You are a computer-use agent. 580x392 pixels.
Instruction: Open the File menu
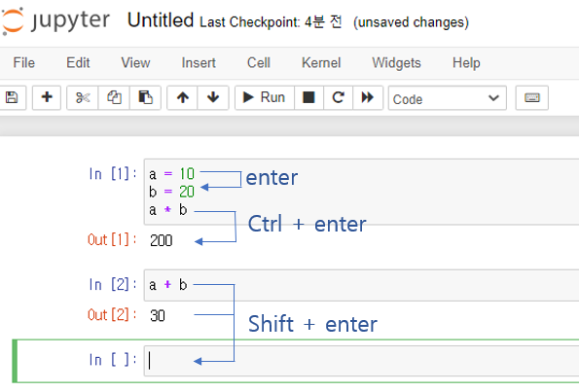pyautogui.click(x=24, y=63)
